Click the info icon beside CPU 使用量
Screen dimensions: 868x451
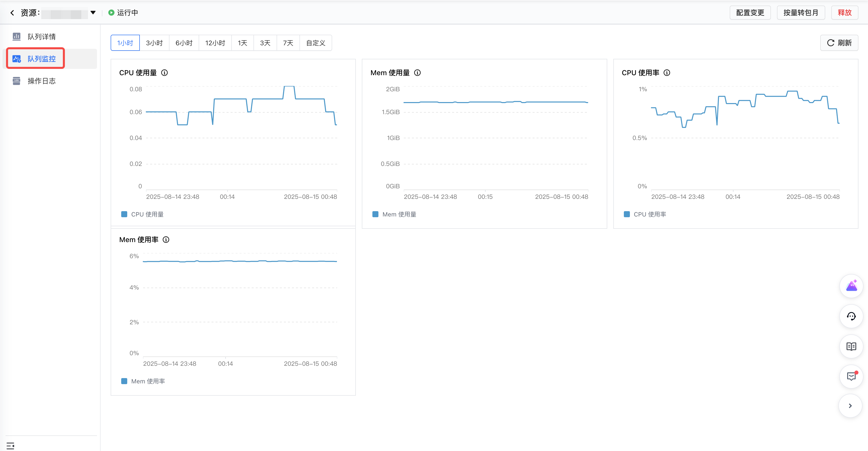point(164,73)
